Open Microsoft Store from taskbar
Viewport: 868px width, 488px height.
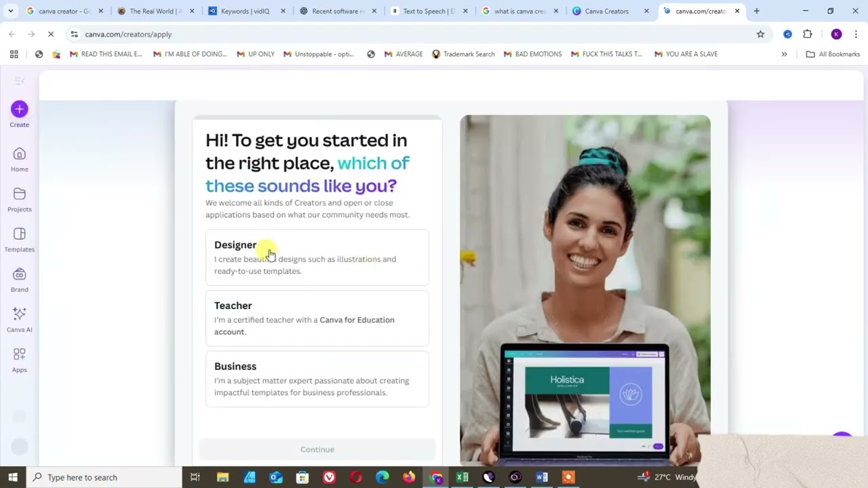tap(302, 477)
